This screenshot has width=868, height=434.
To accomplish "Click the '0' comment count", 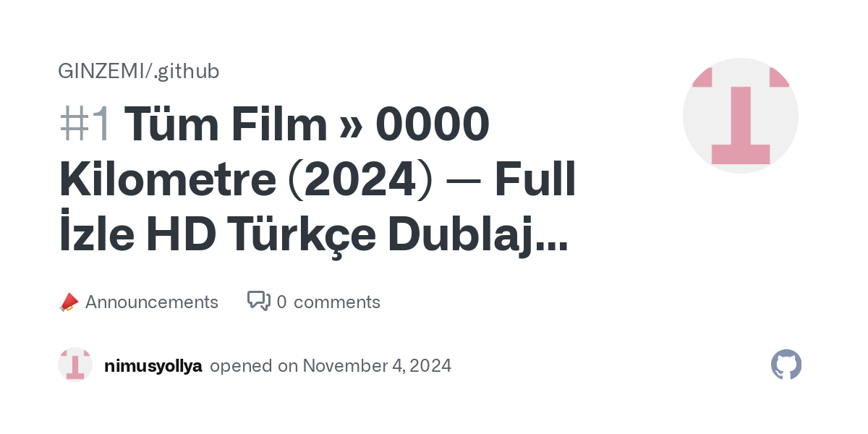I will (x=281, y=302).
